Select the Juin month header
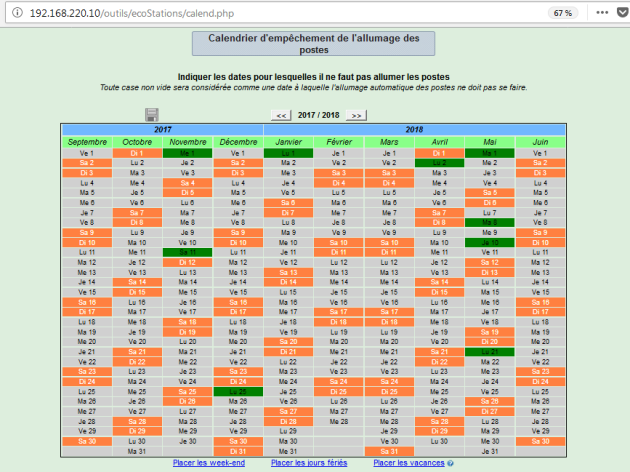The image size is (630, 472). point(540,142)
